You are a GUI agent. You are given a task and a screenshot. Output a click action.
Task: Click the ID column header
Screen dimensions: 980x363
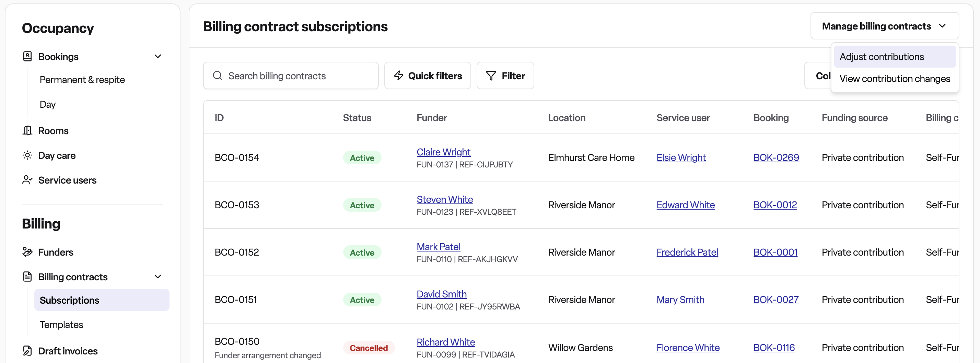(219, 118)
